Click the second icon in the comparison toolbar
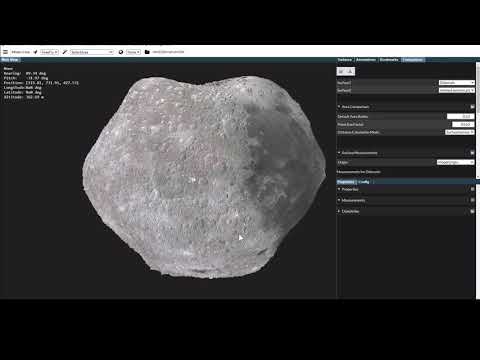This screenshot has width=480, height=360. [350, 71]
